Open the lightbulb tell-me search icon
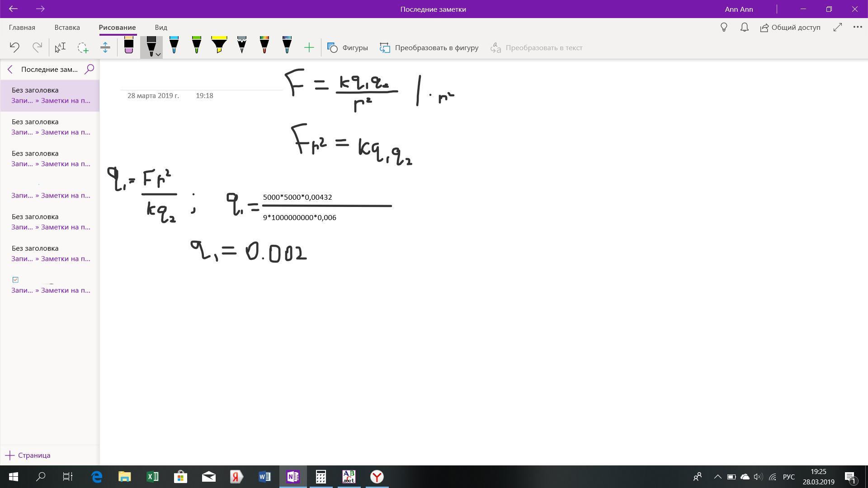Screen dimensions: 868x488 tap(724, 27)
